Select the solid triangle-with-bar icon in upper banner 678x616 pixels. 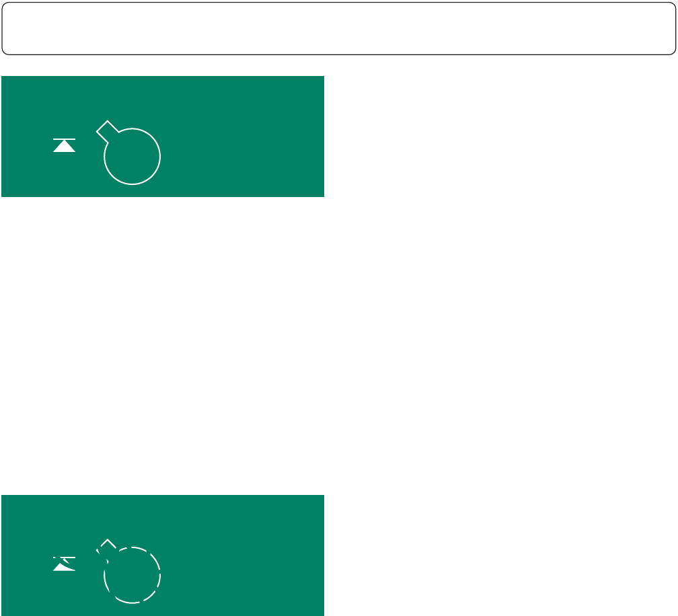64,145
